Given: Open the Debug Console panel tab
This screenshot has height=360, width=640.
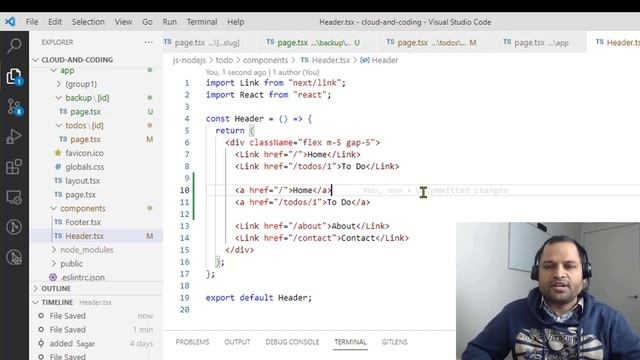Looking at the screenshot, I should (292, 342).
